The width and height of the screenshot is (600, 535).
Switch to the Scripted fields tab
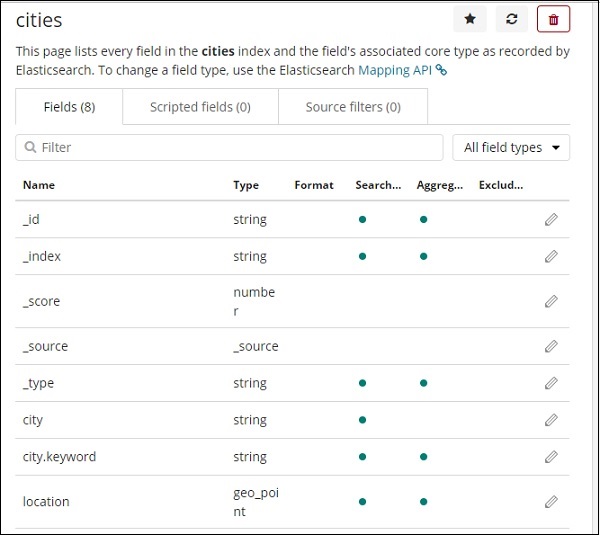(200, 107)
